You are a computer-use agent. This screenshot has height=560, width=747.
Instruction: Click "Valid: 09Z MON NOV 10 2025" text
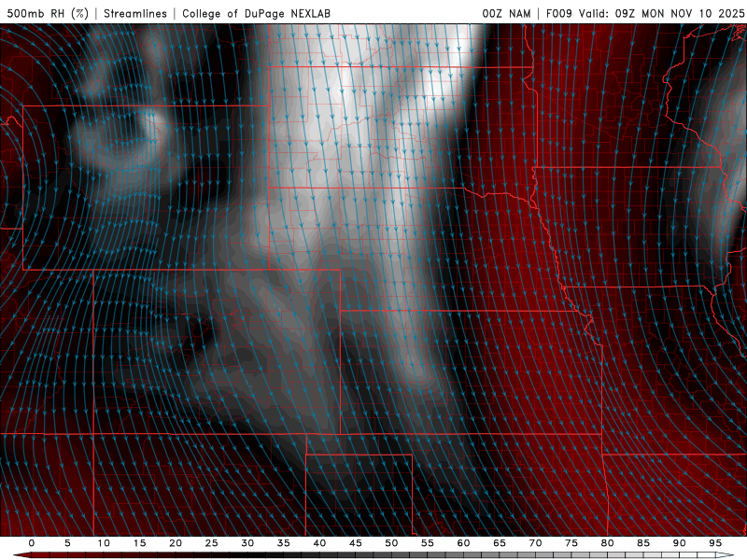(661, 13)
